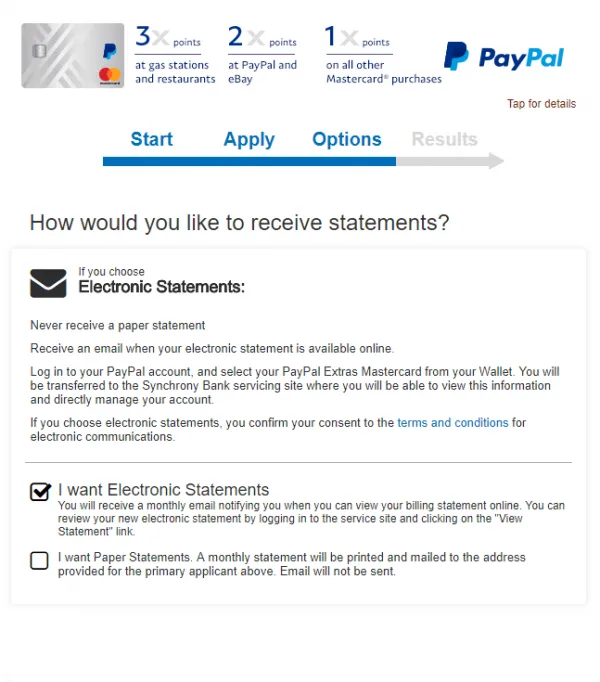Click the PayPal logo in the header
Screen dimensions: 600x682
pos(504,56)
